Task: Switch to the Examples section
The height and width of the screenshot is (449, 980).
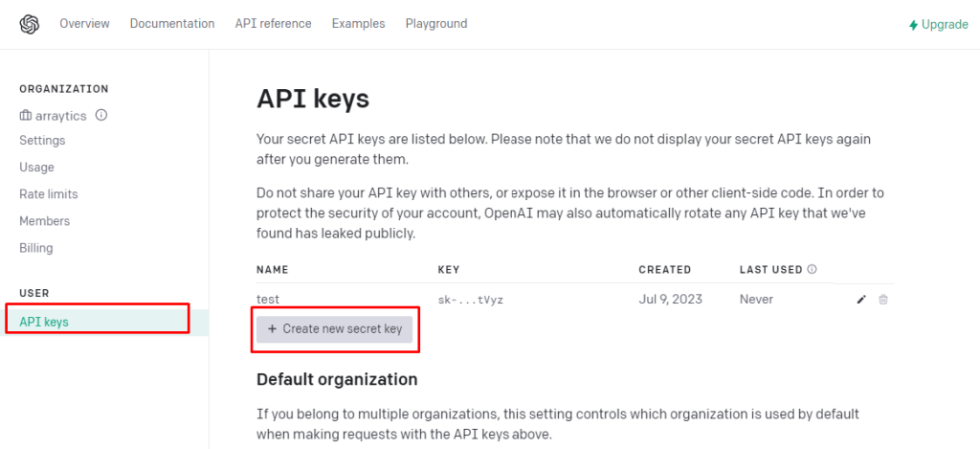Action: coord(358,24)
